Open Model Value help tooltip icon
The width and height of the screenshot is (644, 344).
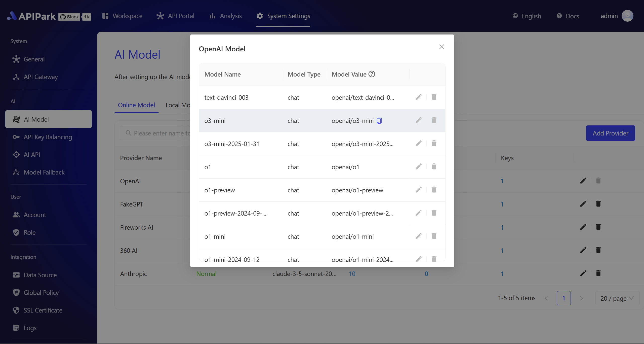point(372,74)
